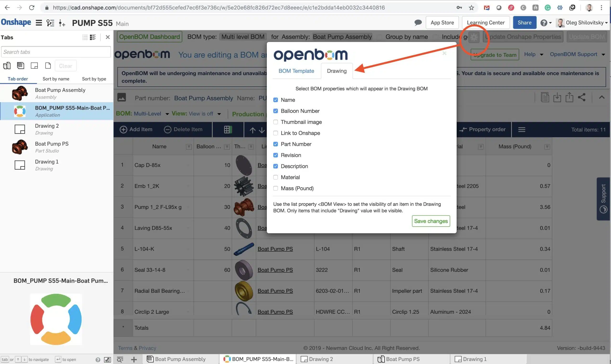Open the Mass (Pound) column filter dropdown
Viewport: 611px width, 364px height.
coord(547,147)
